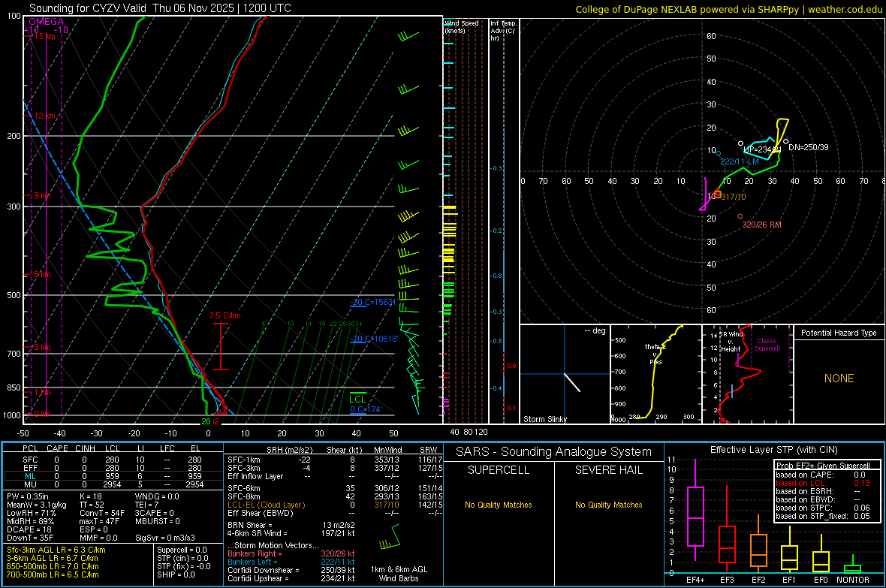Click the '15 km' height marker
Screen dimensions: 886x588
pyautogui.click(x=44, y=36)
